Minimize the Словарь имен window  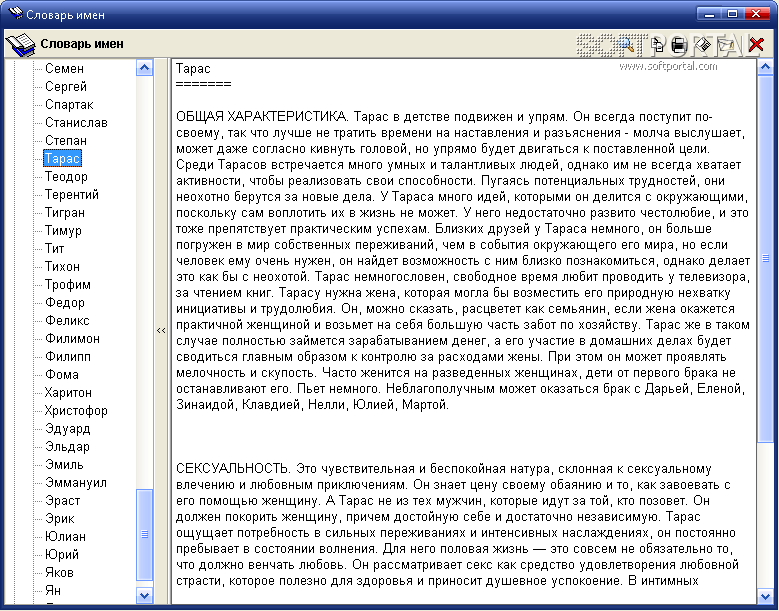pyautogui.click(x=708, y=14)
